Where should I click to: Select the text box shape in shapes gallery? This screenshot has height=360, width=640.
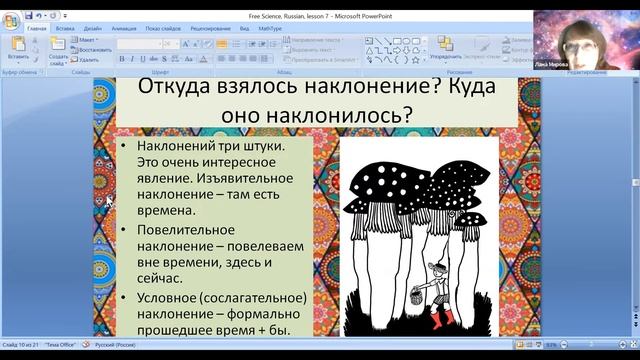point(369,41)
